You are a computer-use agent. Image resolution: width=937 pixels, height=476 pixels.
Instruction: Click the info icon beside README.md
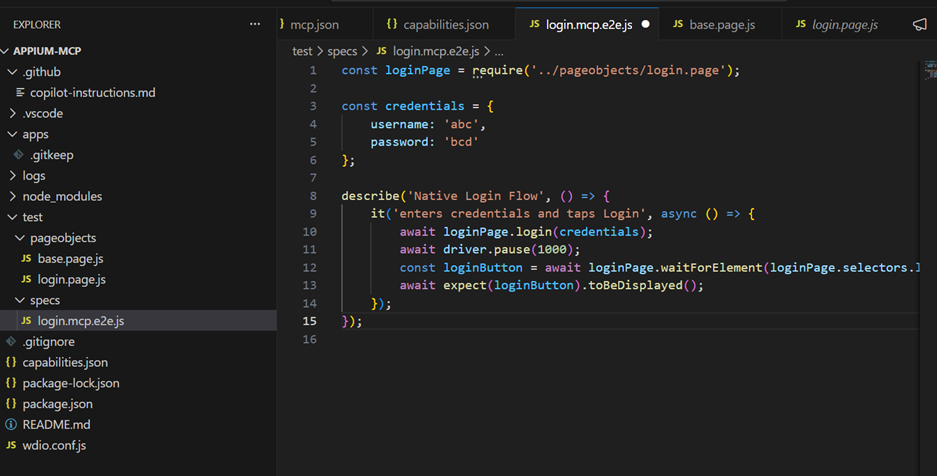coord(11,425)
